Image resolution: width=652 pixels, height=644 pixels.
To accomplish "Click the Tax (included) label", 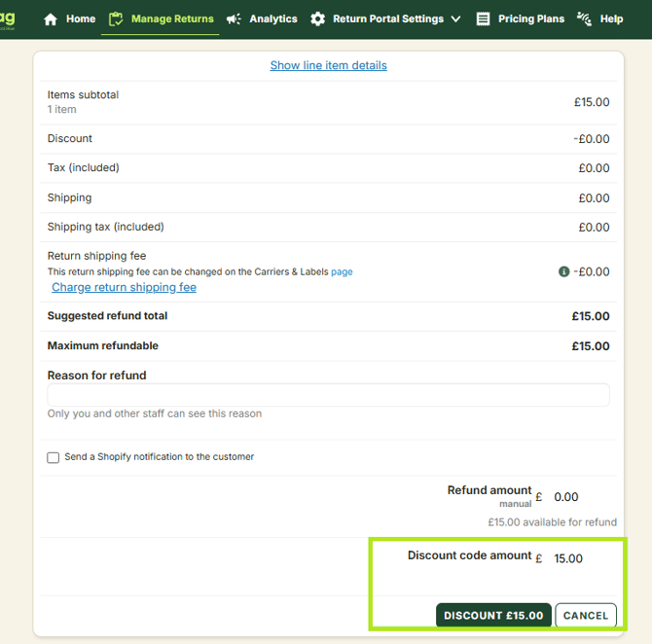I will (83, 167).
